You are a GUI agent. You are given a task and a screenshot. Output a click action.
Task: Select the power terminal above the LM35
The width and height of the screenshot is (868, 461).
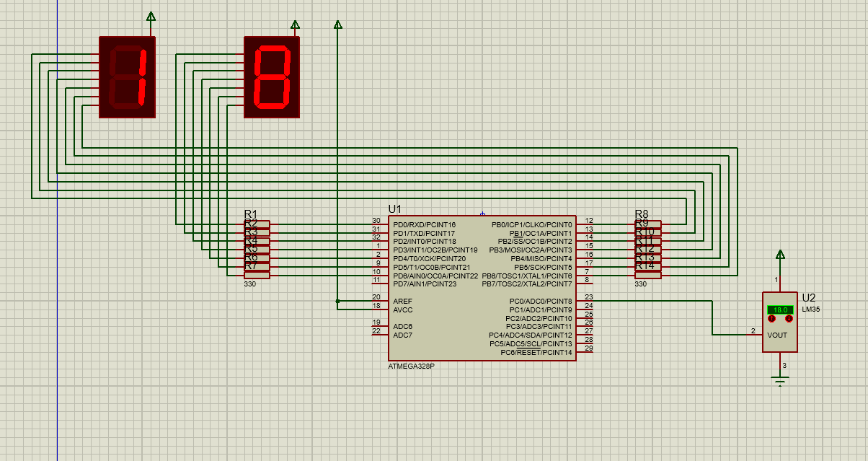780,254
